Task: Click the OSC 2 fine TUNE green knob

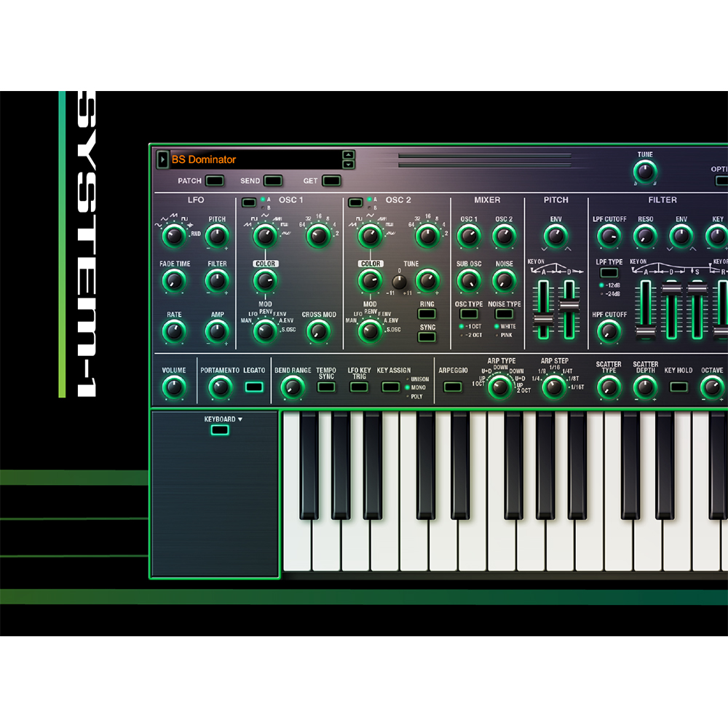Action: pos(427,280)
